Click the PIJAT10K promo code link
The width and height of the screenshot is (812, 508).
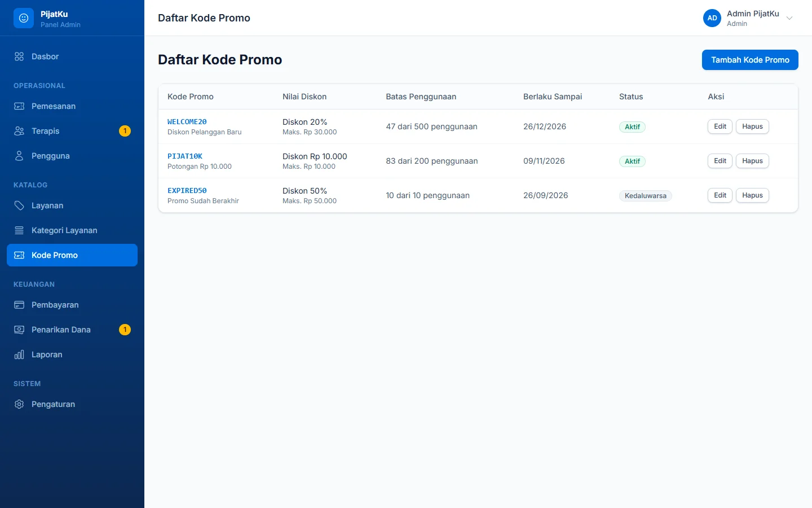point(185,156)
